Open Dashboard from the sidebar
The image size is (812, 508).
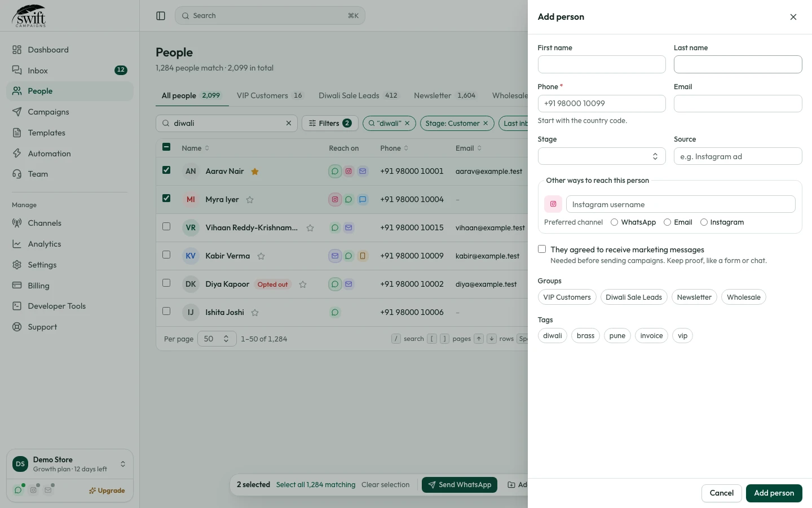(x=70, y=50)
